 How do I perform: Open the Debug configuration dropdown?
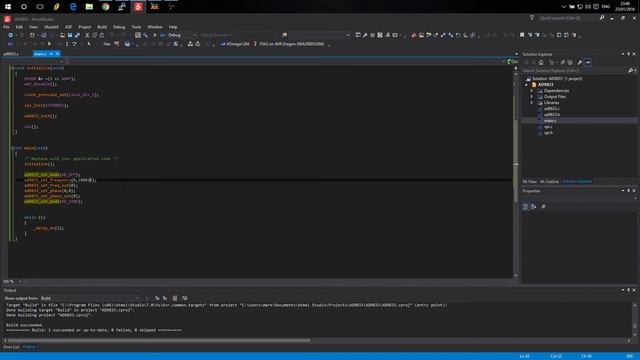point(182,36)
